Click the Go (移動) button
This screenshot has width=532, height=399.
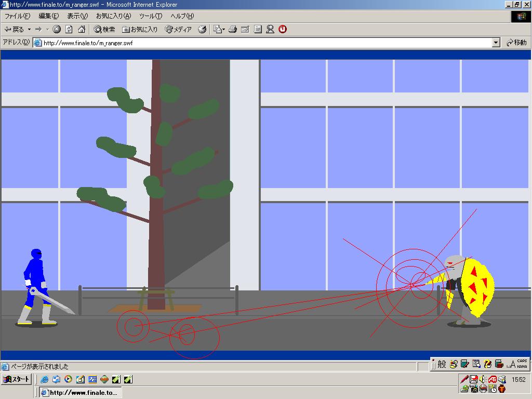click(516, 43)
